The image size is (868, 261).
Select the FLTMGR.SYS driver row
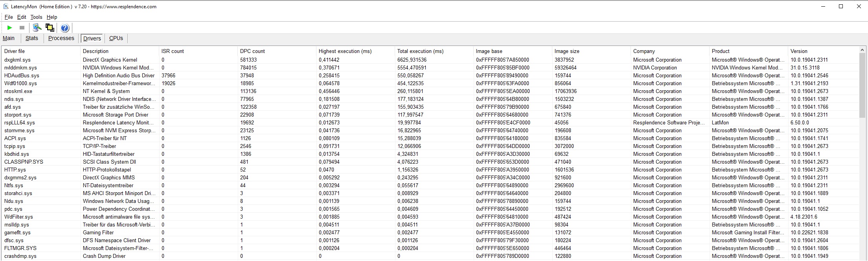(x=430, y=248)
